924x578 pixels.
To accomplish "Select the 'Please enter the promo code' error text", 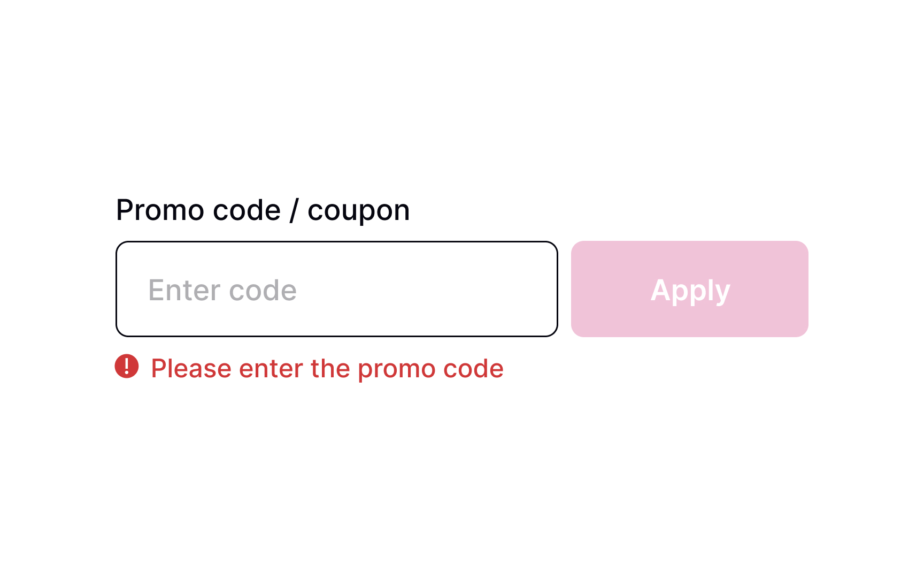I will pyautogui.click(x=327, y=368).
